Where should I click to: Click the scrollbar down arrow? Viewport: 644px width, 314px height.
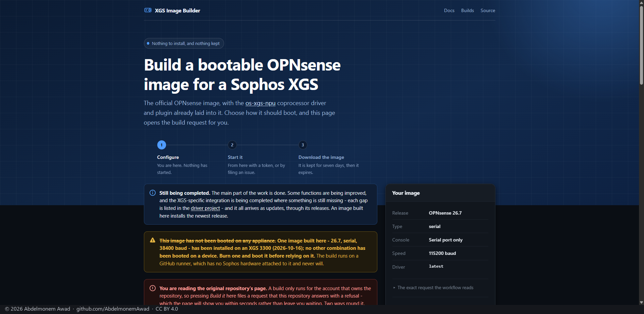click(641, 302)
